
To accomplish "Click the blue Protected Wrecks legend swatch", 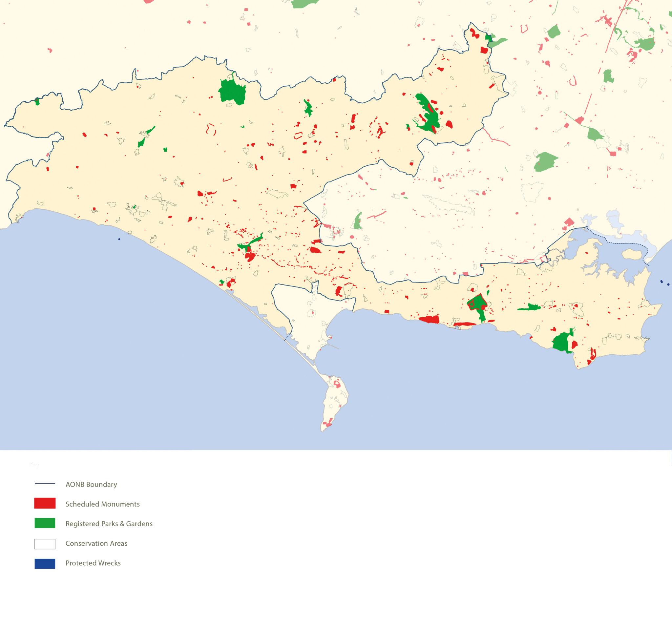I will (x=45, y=563).
